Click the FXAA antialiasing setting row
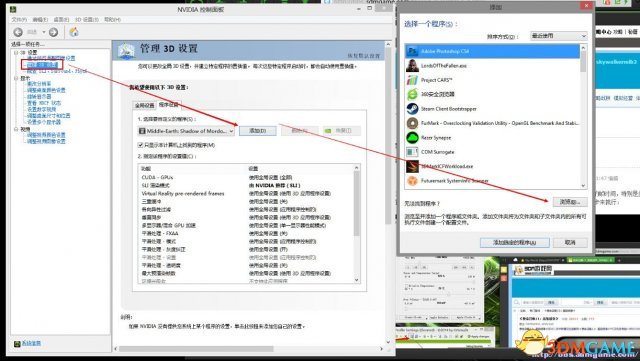 246,233
